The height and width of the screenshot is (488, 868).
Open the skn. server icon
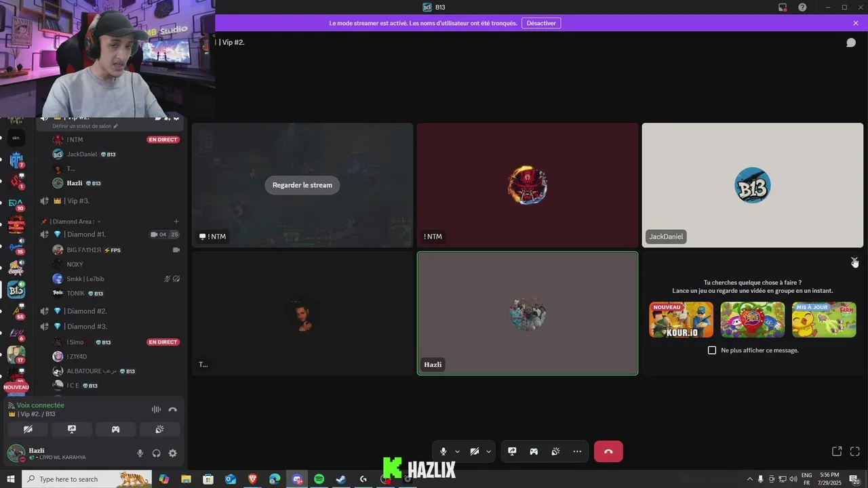16,138
